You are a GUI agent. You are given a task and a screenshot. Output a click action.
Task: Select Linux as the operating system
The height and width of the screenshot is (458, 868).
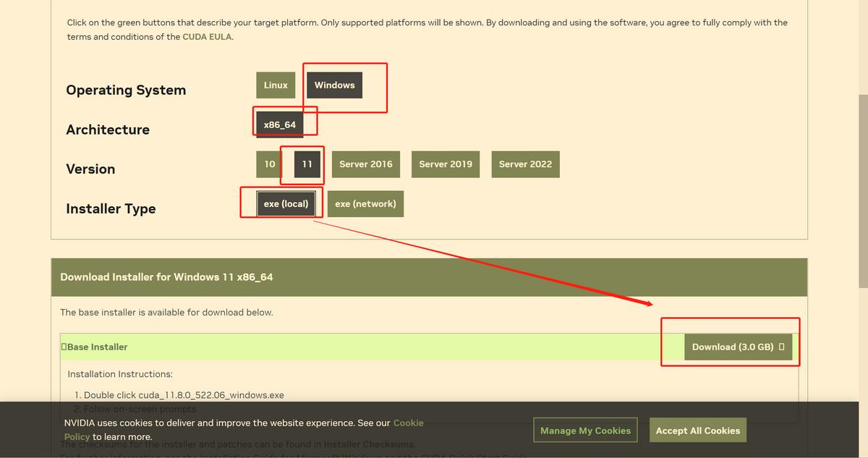point(276,85)
